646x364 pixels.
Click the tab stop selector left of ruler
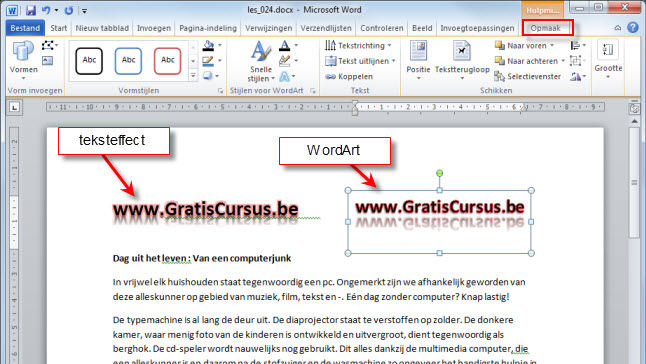coord(14,108)
